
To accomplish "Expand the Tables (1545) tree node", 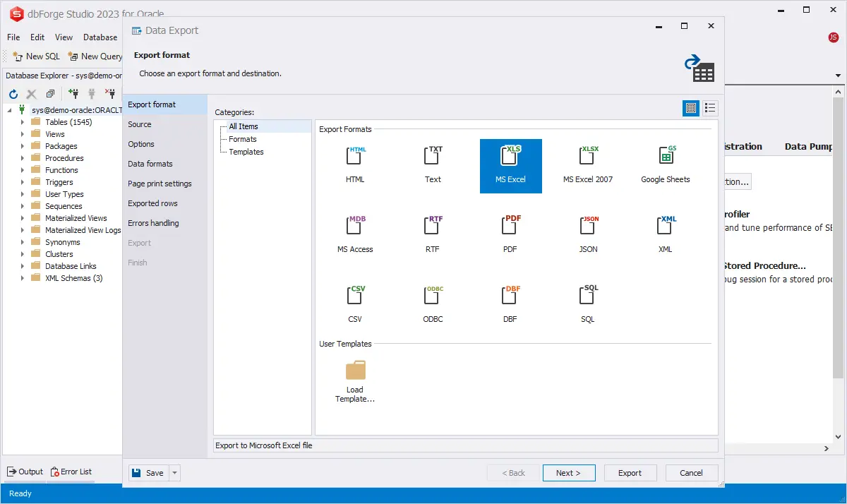I will click(23, 122).
